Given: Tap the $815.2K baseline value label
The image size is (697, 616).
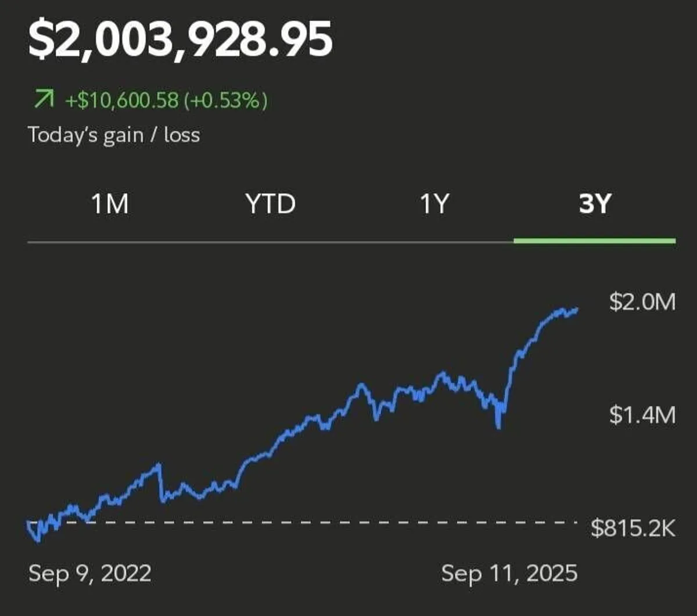Looking at the screenshot, I should (633, 528).
